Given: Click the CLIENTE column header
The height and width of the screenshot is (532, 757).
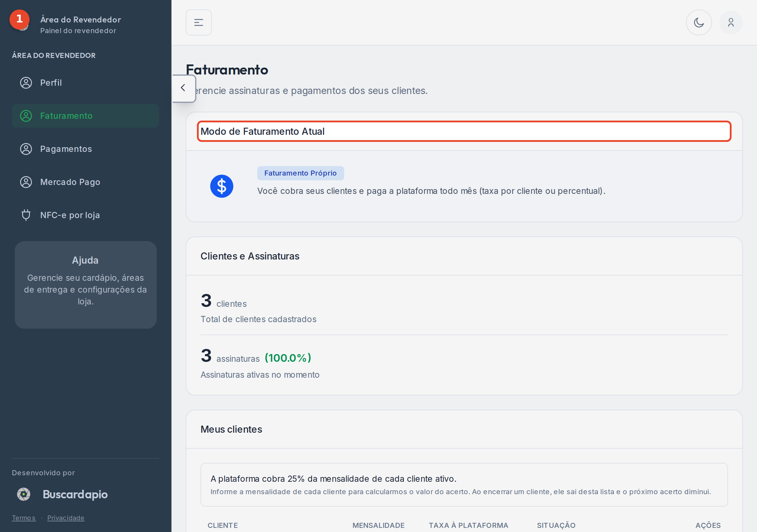Looking at the screenshot, I should coord(223,525).
